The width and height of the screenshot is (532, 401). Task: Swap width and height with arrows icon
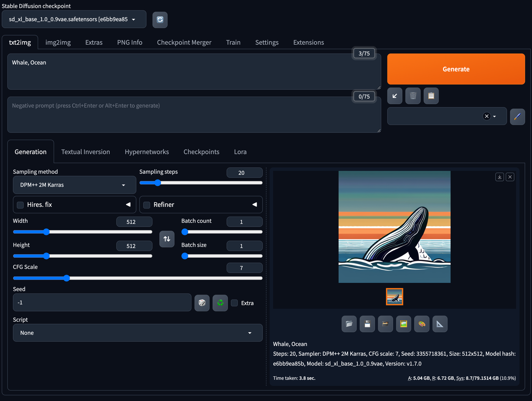click(x=167, y=239)
